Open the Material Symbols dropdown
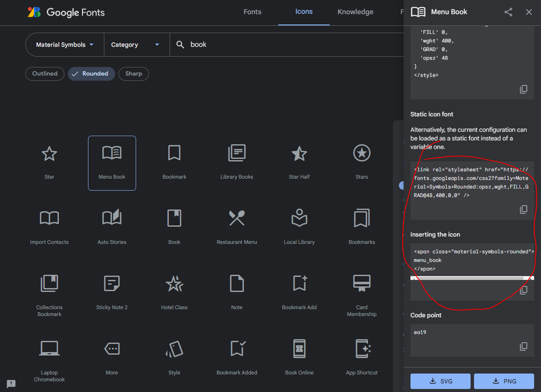Viewport: 541px width, 392px height. [65, 45]
